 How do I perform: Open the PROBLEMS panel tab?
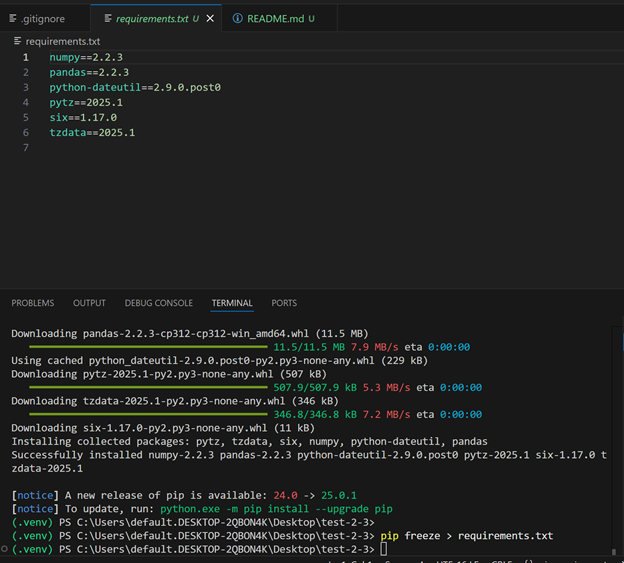tap(32, 303)
